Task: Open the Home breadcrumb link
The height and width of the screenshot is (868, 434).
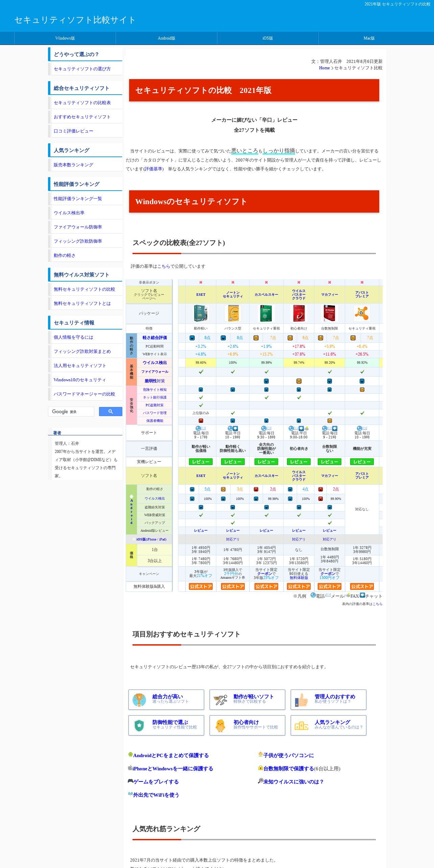Action: pos(324,68)
